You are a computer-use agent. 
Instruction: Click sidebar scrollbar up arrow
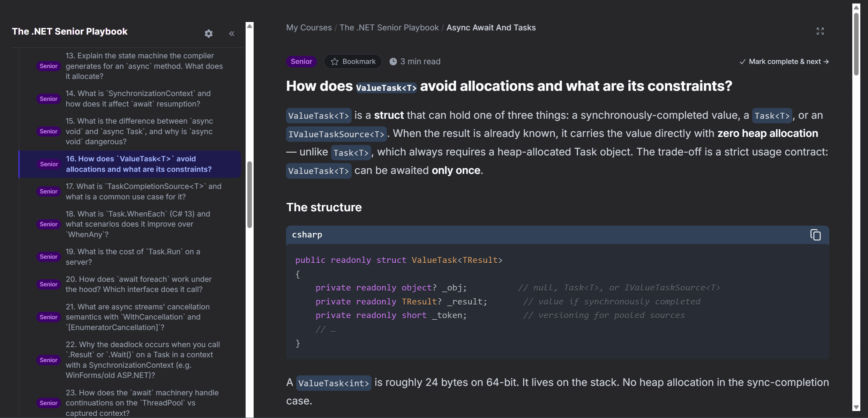pos(249,26)
